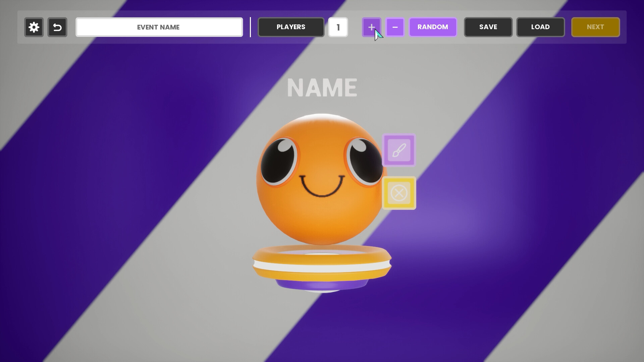Click the PLAYERS label
This screenshot has width=644, height=362.
pos(291,27)
